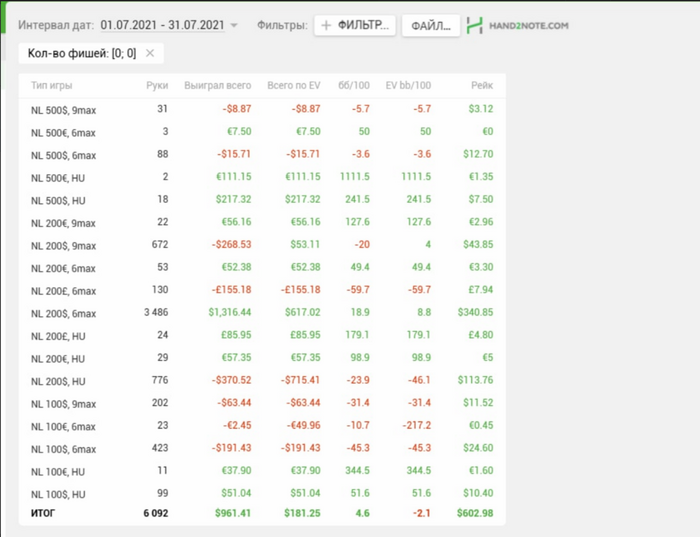The height and width of the screenshot is (537, 700).
Task: Click total winnings $961.41
Action: coord(233,513)
